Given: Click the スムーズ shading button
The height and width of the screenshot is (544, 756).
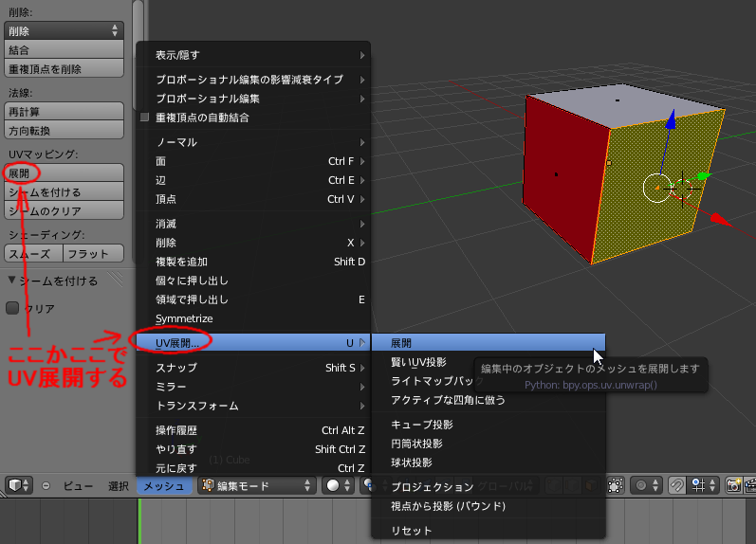Looking at the screenshot, I should click(x=34, y=253).
